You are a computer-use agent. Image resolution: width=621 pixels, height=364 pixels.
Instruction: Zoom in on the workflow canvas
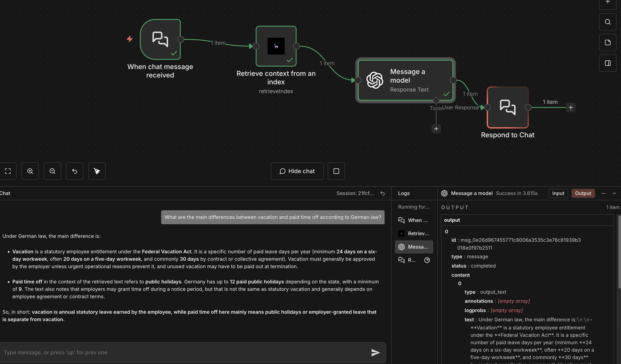point(30,171)
